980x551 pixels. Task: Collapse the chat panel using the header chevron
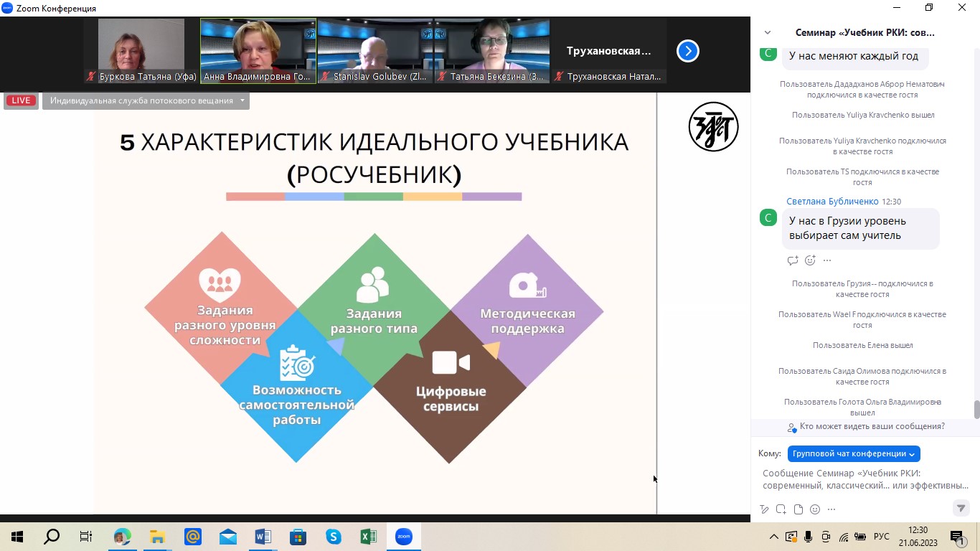(768, 33)
